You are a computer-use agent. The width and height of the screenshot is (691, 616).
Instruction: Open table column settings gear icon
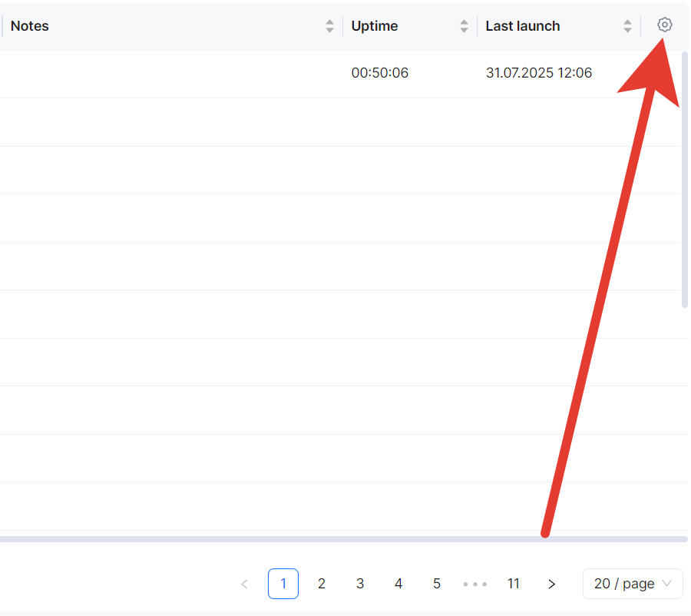pos(665,25)
